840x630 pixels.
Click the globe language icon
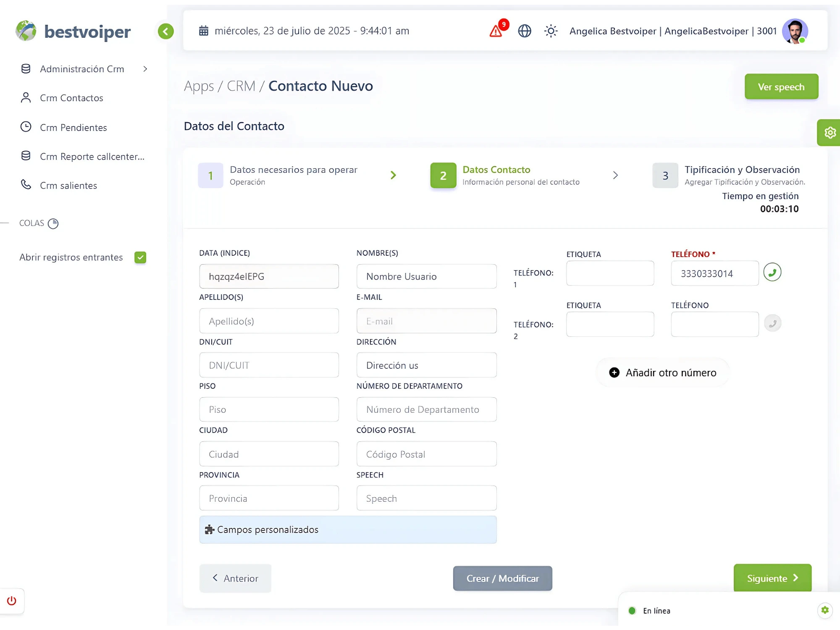click(x=525, y=31)
